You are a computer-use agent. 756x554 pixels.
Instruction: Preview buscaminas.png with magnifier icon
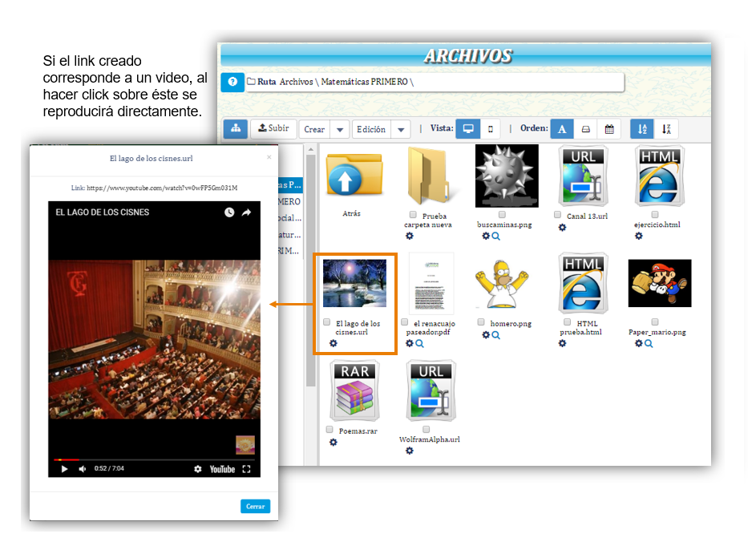496,236
